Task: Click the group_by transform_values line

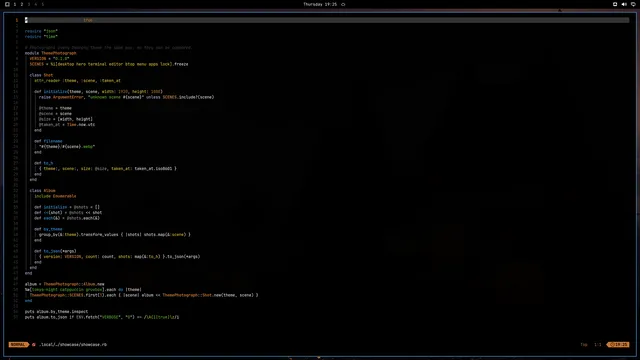Action: pyautogui.click(x=115, y=235)
